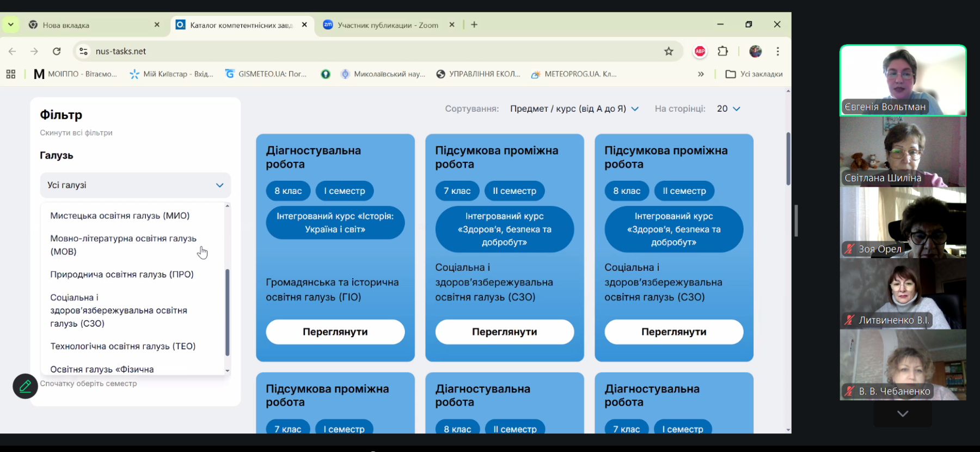Show more bookmarks with the double chevron
This screenshot has height=452, width=980.
pos(701,74)
